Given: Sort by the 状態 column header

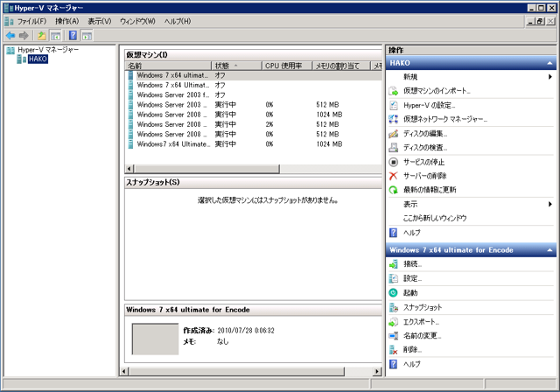Looking at the screenshot, I should pos(236,66).
